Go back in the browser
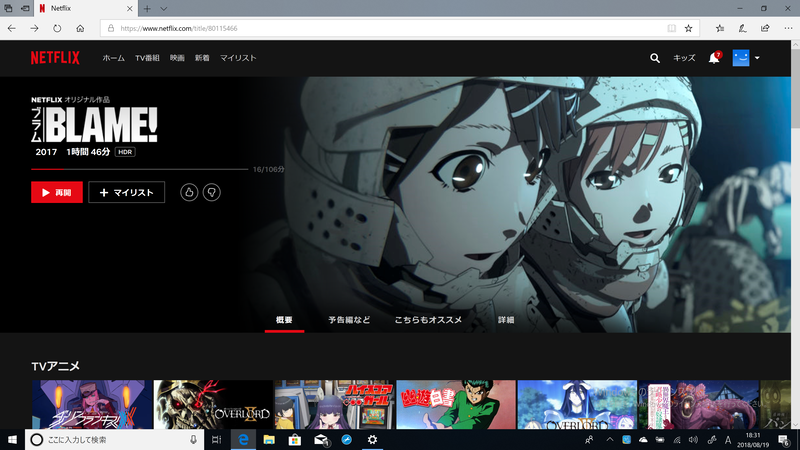Viewport: 800px width, 450px height. (x=12, y=29)
